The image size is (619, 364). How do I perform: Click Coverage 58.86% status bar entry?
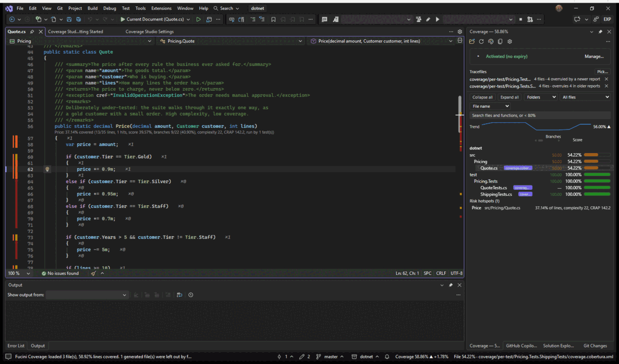click(421, 356)
